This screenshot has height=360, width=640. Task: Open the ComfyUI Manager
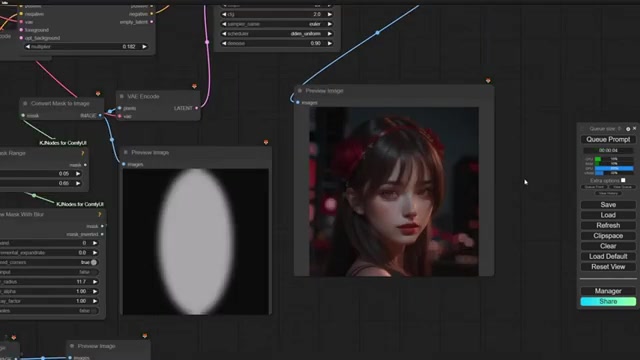pyautogui.click(x=608, y=291)
